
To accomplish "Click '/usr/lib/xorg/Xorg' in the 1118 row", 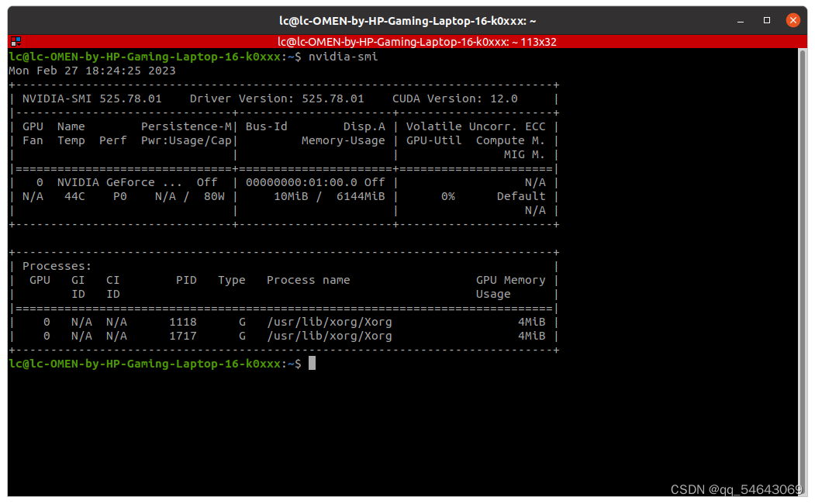I will click(x=329, y=322).
